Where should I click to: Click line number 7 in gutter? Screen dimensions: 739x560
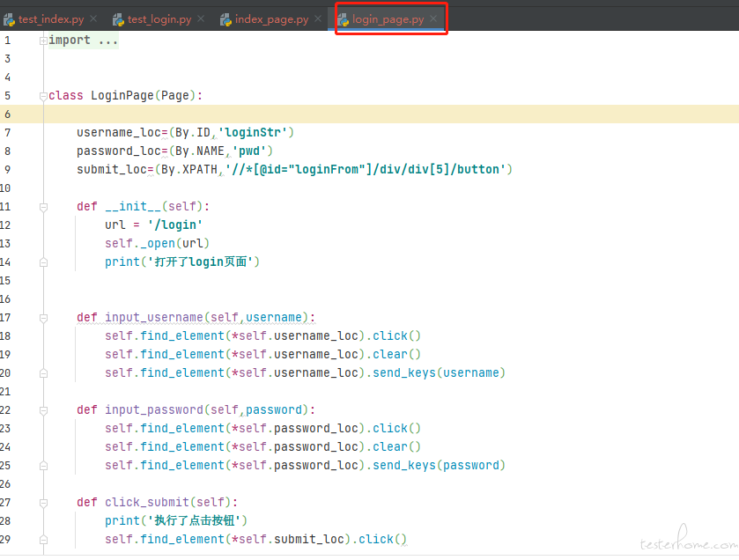pyautogui.click(x=8, y=133)
